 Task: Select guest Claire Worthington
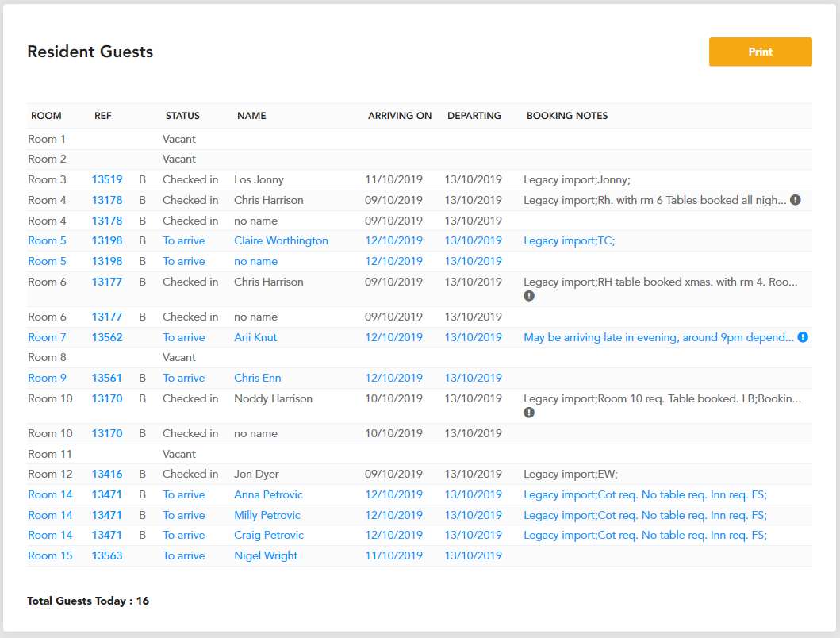(281, 240)
